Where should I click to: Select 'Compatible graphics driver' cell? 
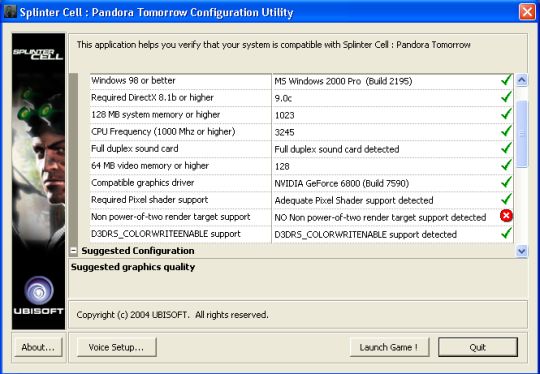tap(181, 183)
